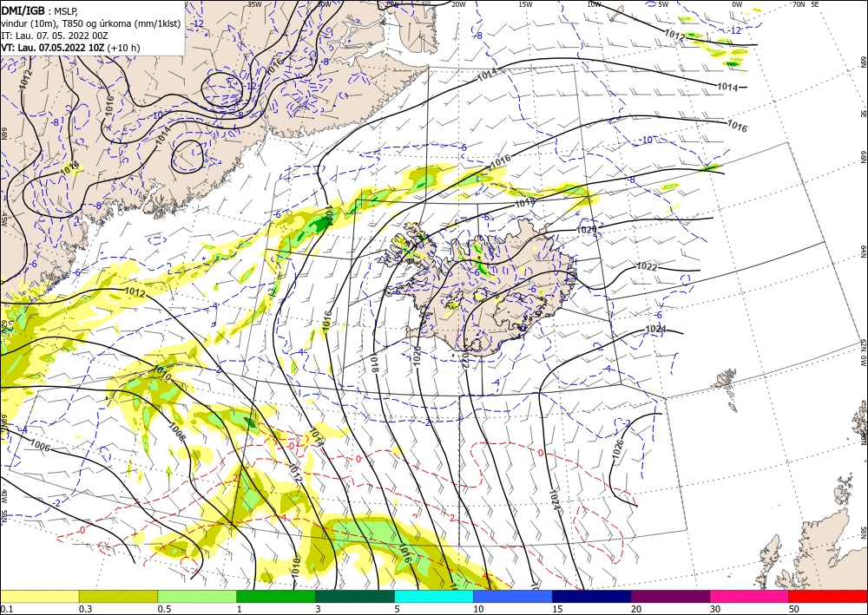Click the legend scale value 0.1

[5, 609]
